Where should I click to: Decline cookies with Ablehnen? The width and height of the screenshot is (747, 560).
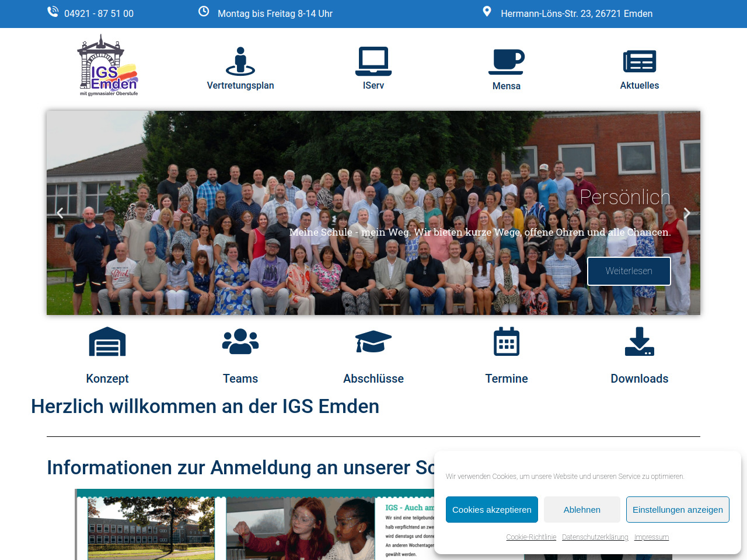click(x=582, y=510)
